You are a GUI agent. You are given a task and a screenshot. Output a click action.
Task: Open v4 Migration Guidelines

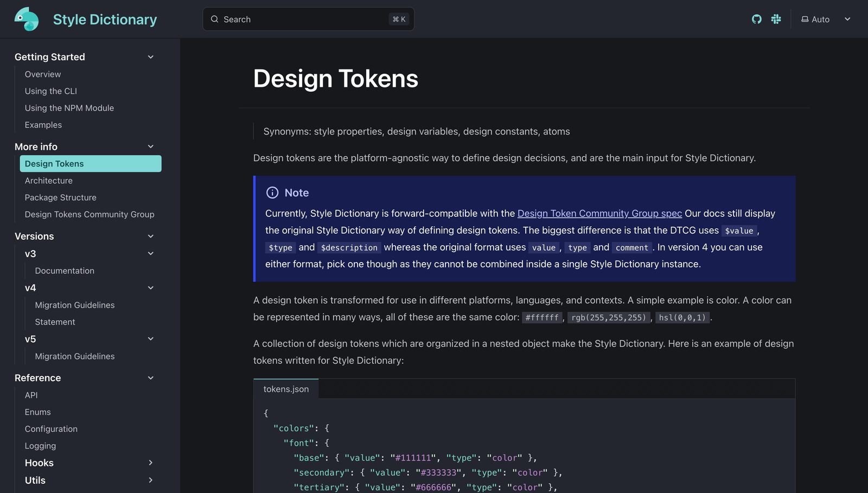pos(75,305)
